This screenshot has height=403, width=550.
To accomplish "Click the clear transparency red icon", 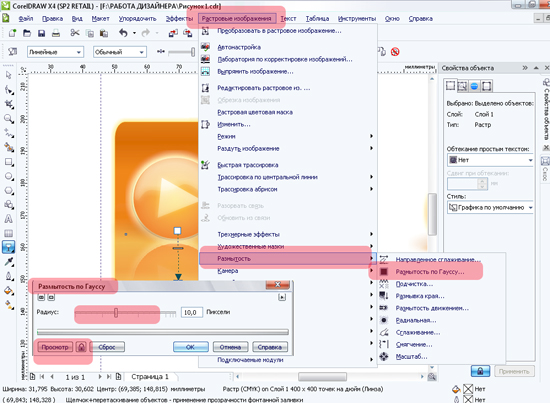I will [395, 52].
